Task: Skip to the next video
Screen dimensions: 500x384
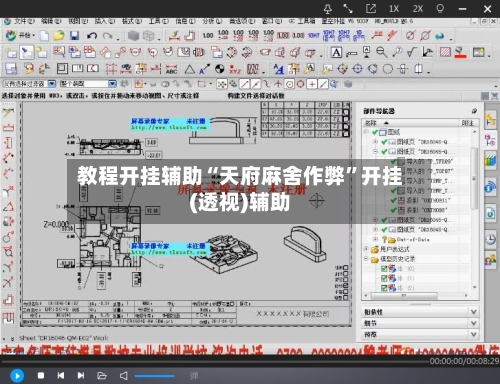Action: point(81,376)
